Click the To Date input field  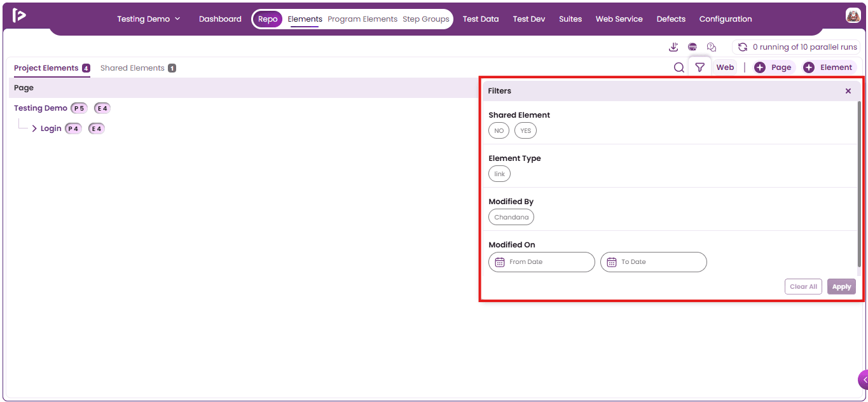coord(654,262)
